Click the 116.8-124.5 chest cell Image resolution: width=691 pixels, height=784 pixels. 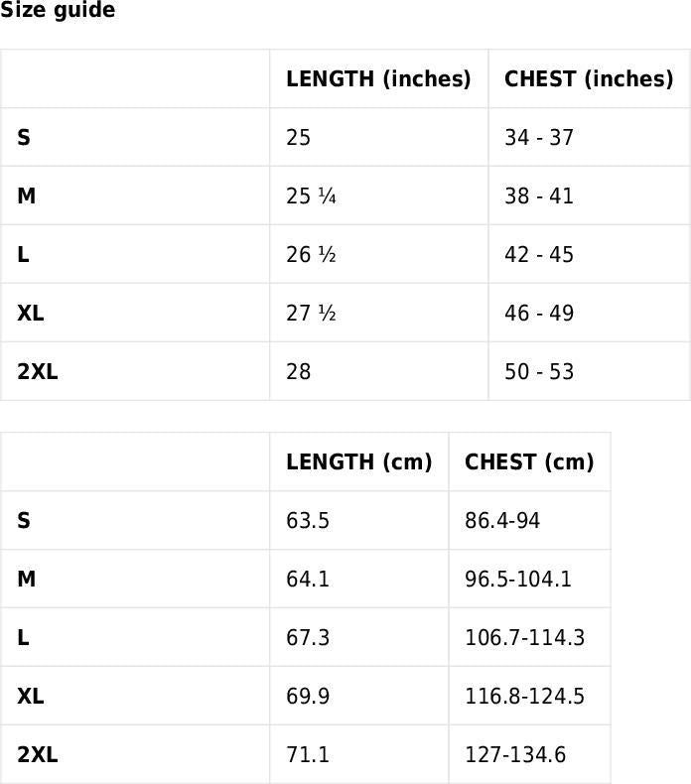tap(524, 697)
